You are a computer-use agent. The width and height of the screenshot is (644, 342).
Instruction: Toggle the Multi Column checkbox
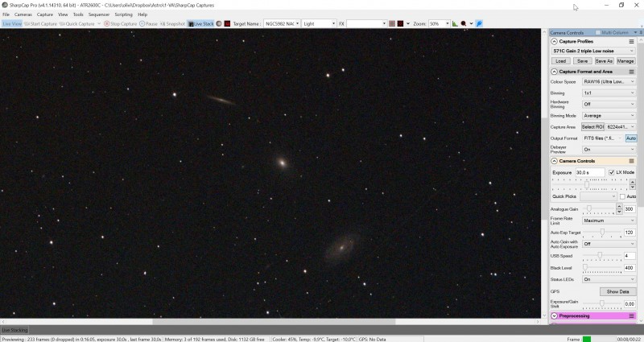tap(597, 32)
